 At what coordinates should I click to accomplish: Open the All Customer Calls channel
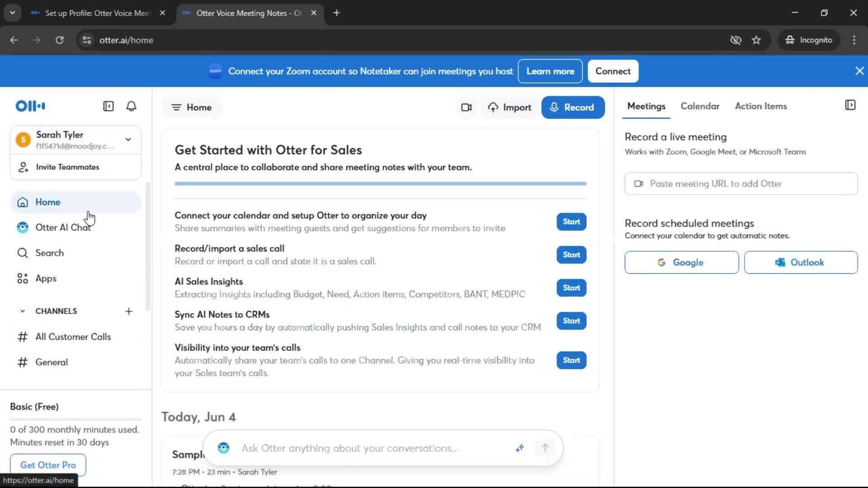[x=76, y=337]
